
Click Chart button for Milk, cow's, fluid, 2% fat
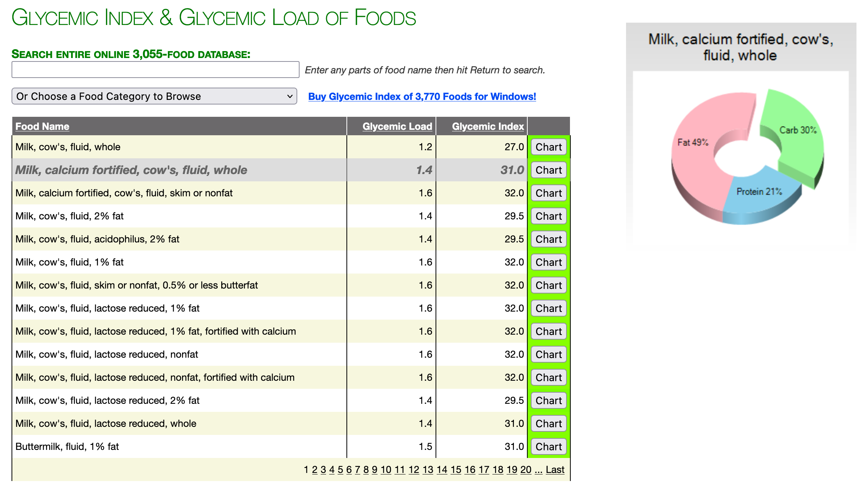pos(548,216)
